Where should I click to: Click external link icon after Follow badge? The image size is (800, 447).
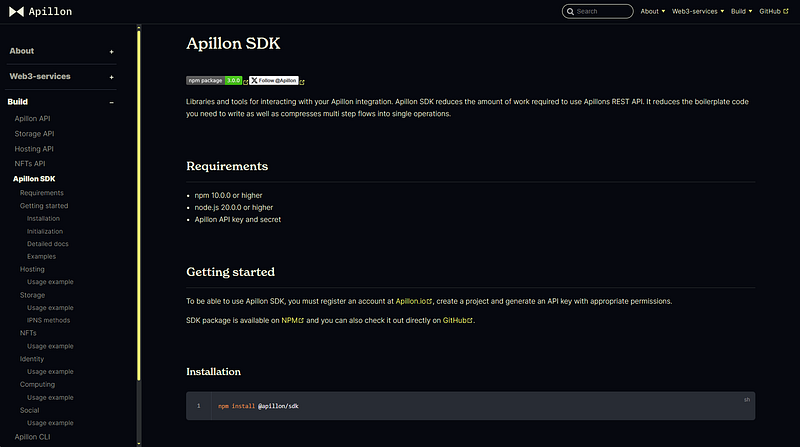tap(302, 82)
